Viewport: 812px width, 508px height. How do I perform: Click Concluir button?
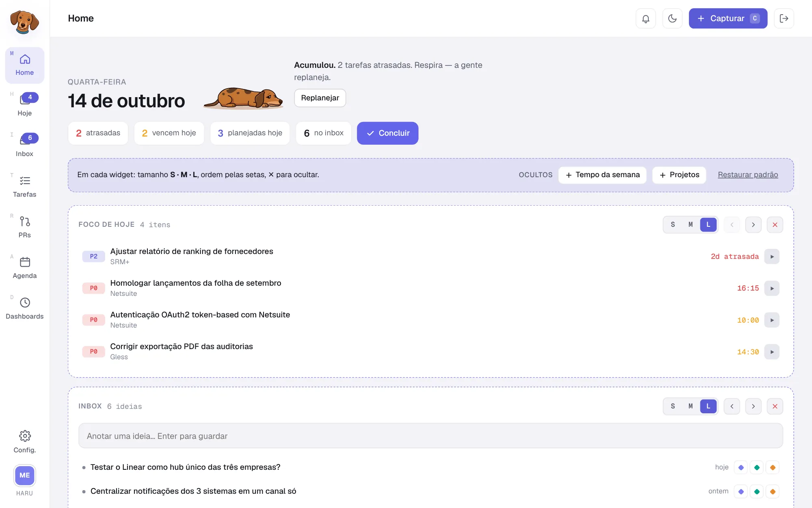(388, 133)
